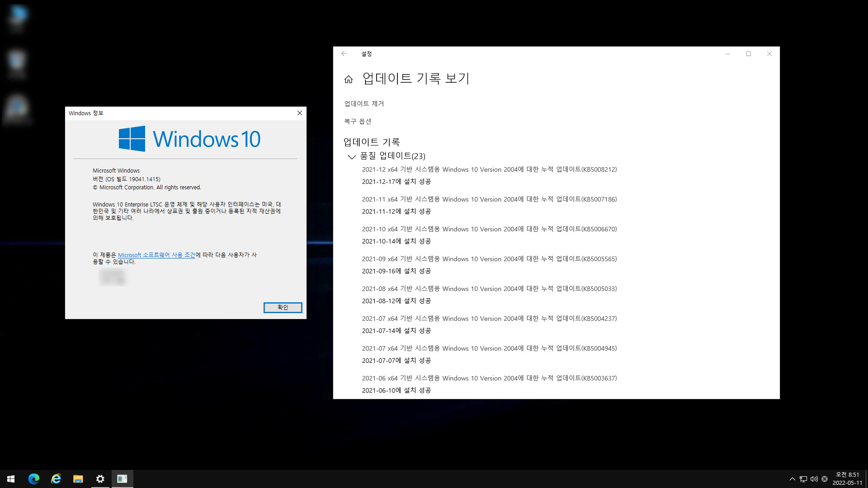Click 확인 button in Windows 정보 dialog
This screenshot has width=868, height=488.
pyautogui.click(x=283, y=307)
